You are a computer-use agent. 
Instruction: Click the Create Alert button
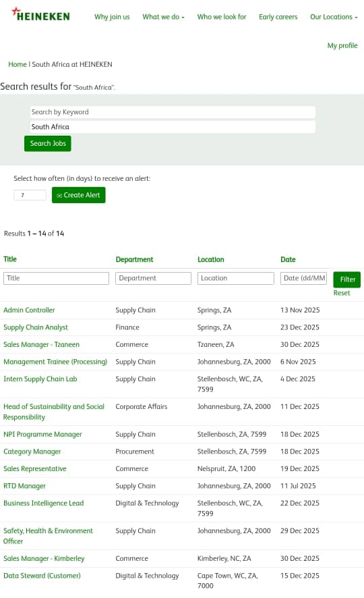(78, 195)
